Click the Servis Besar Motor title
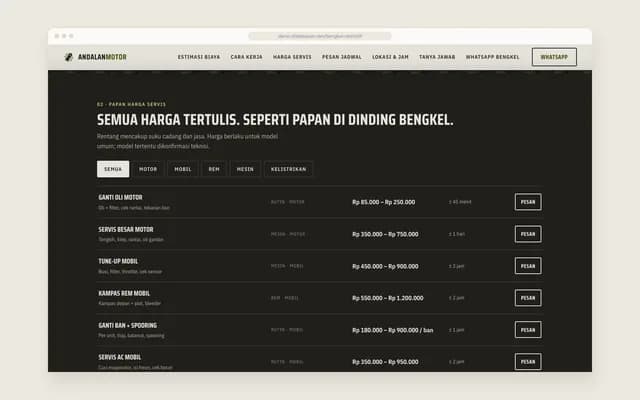The height and width of the screenshot is (400, 640). pyautogui.click(x=126, y=229)
